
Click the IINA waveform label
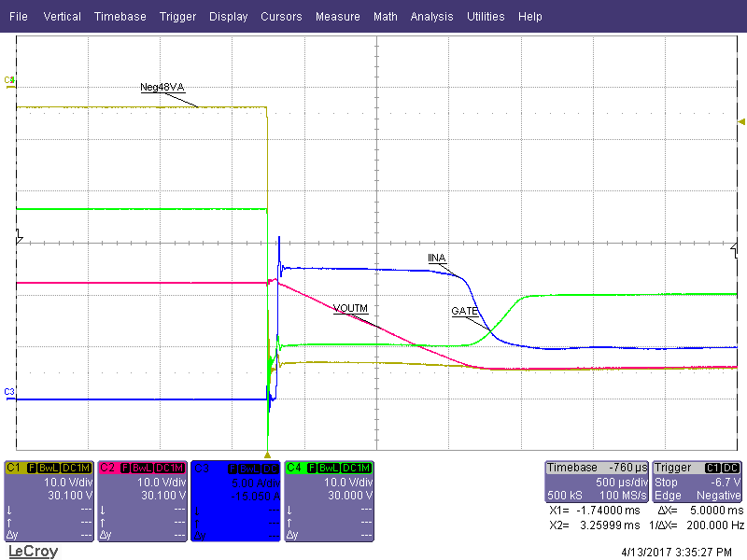pyautogui.click(x=436, y=257)
